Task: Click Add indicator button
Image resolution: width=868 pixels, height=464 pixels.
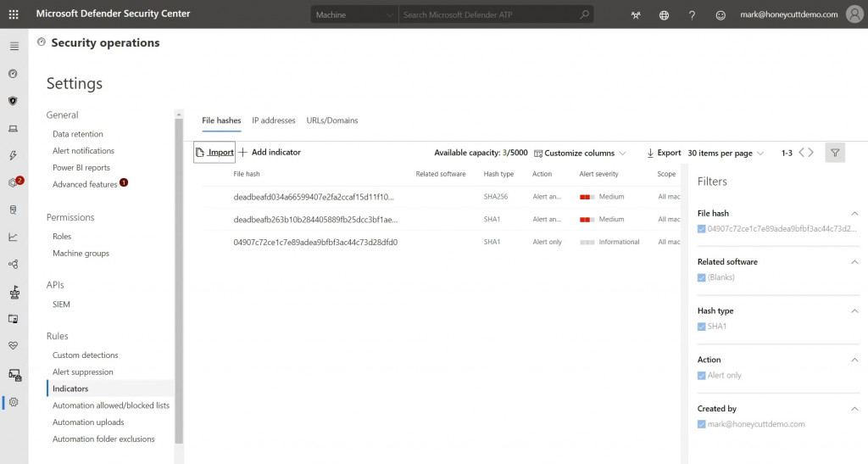Action: point(270,153)
